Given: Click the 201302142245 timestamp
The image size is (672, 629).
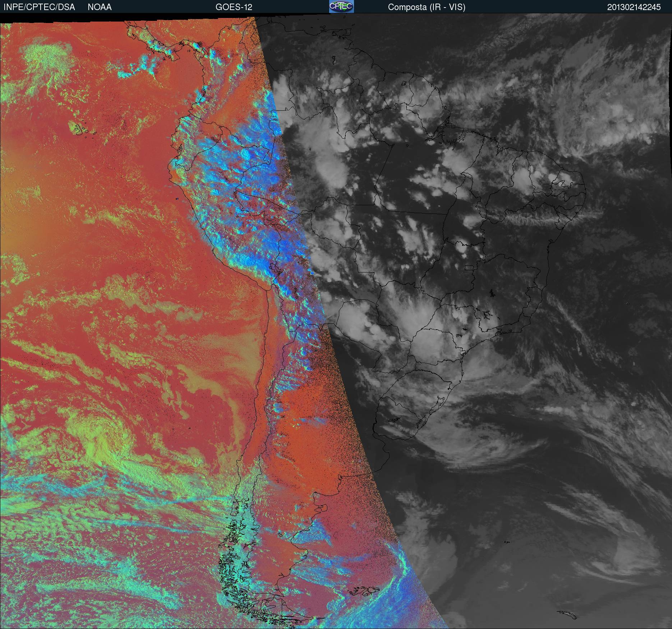Looking at the screenshot, I should tap(634, 7).
